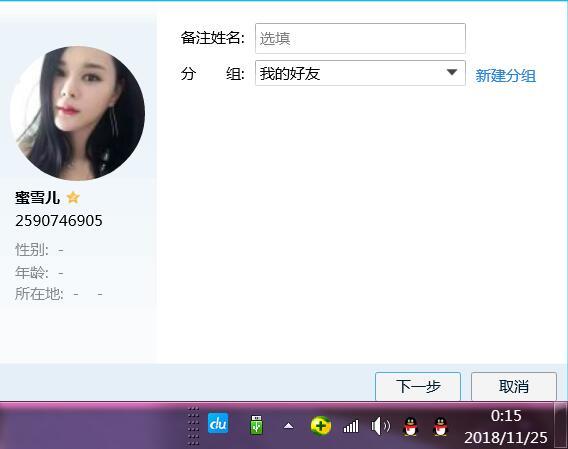Viewport: 568px width, 449px height.
Task: Show hidden tray icons arrow
Action: tap(288, 425)
